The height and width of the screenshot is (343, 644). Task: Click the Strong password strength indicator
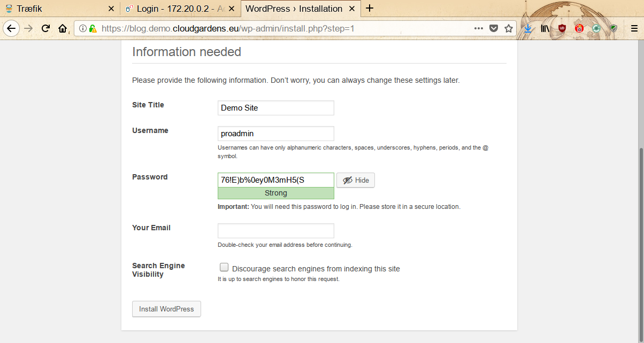pos(276,193)
